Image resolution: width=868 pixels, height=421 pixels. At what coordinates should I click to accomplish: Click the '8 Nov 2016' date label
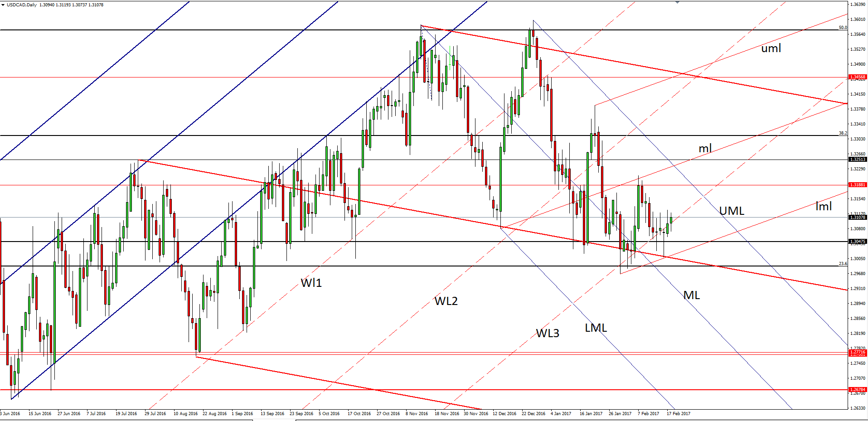(x=417, y=414)
